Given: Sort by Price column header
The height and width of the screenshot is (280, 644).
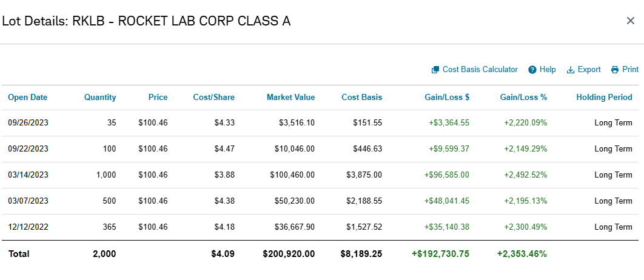Looking at the screenshot, I should [x=158, y=98].
